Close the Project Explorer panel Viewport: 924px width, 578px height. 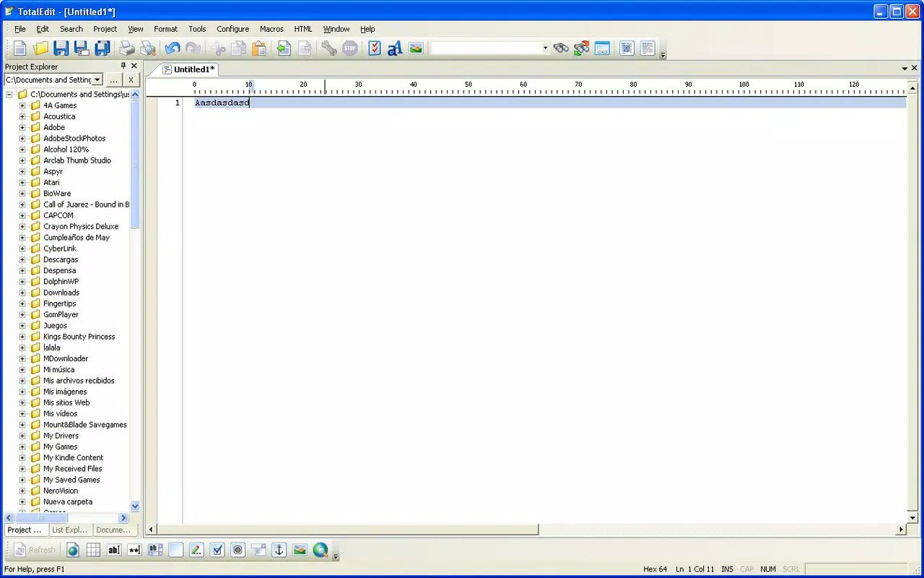(134, 66)
